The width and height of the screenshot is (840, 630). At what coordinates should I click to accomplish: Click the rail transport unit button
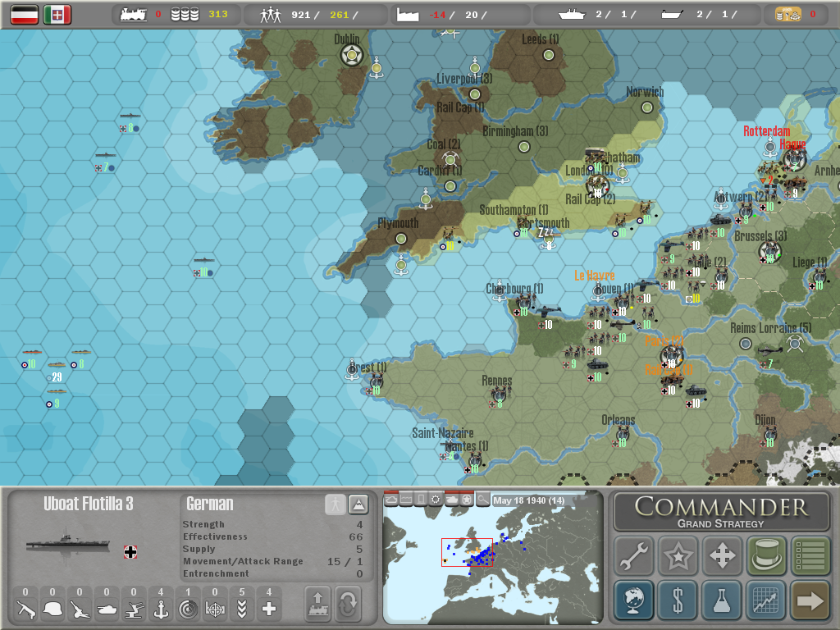[x=318, y=604]
